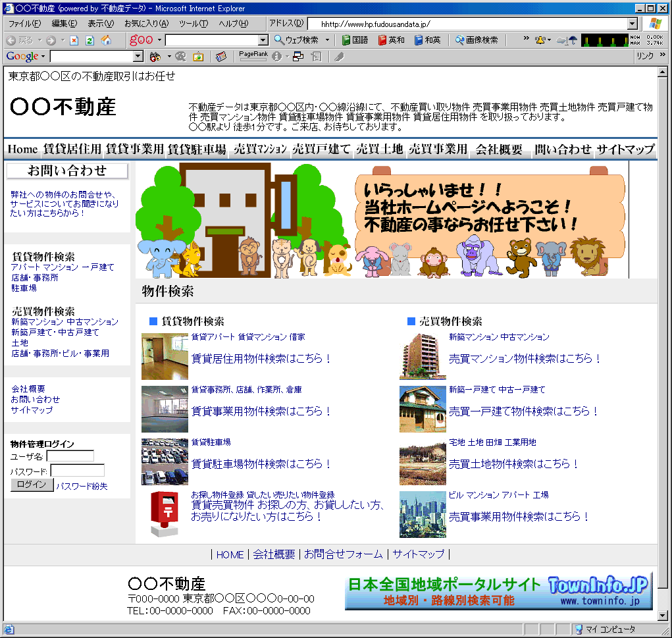Image resolution: width=672 pixels, height=638 pixels.
Task: Click the wooden house thumbnail image
Action: 423,409
